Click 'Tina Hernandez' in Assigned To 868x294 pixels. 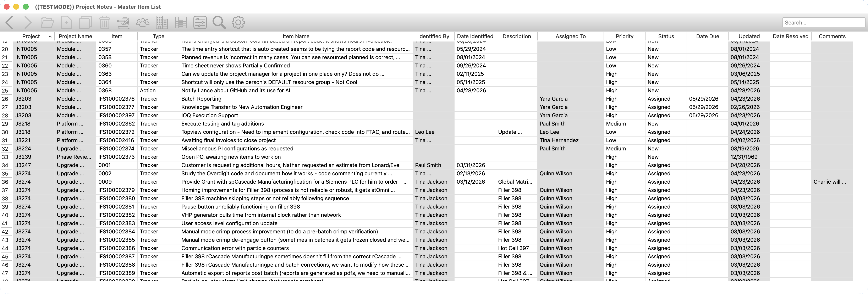[x=570, y=140]
